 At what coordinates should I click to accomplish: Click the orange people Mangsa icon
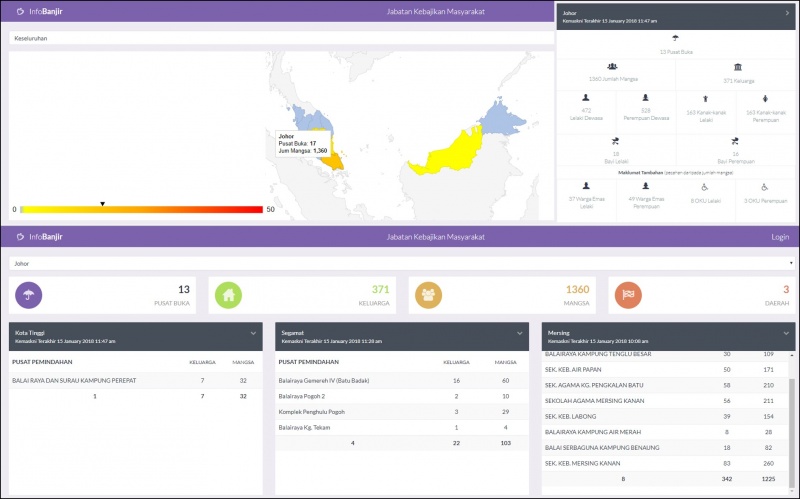(x=428, y=295)
